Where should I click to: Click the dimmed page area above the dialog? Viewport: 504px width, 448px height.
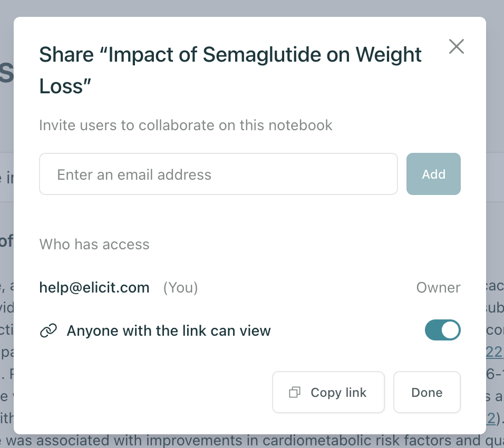click(x=252, y=8)
